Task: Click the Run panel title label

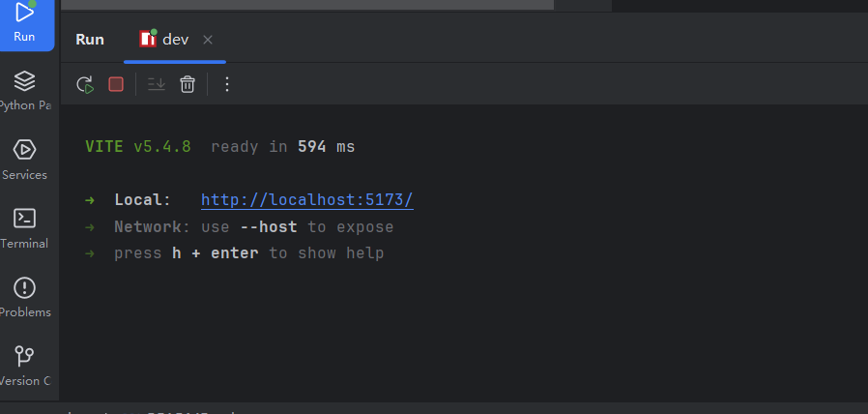Action: point(90,40)
